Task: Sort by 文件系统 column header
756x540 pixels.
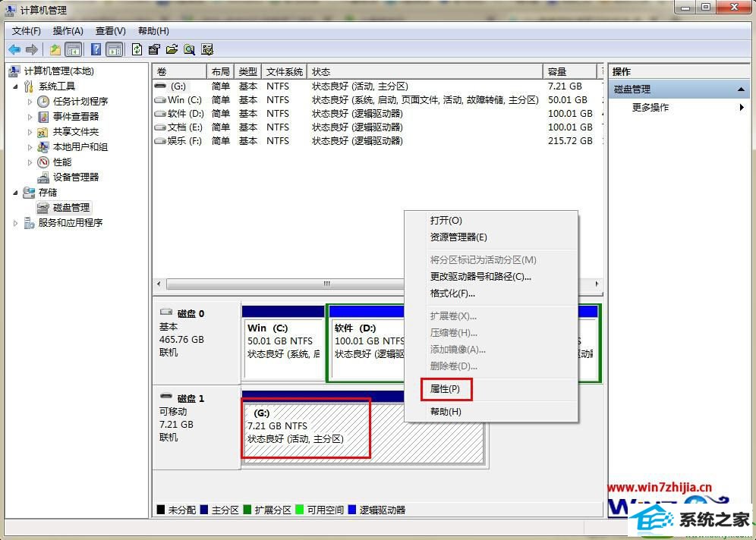Action: (x=285, y=72)
